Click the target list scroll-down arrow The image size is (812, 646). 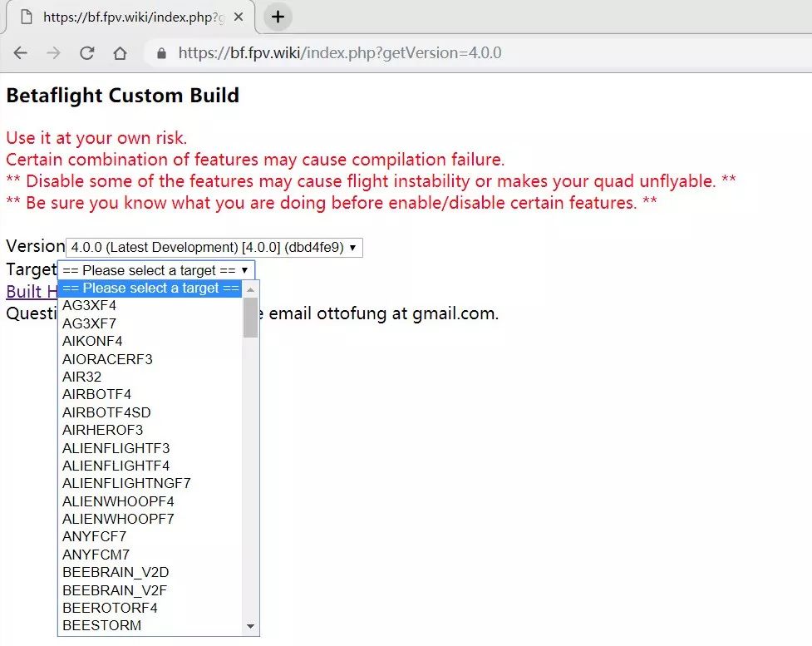click(251, 626)
